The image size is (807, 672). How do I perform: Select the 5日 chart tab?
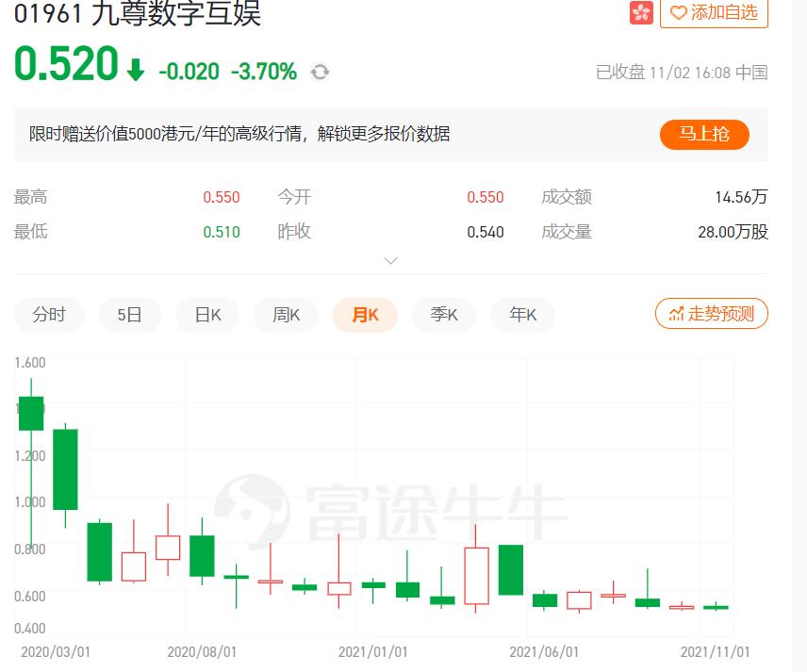tap(129, 315)
